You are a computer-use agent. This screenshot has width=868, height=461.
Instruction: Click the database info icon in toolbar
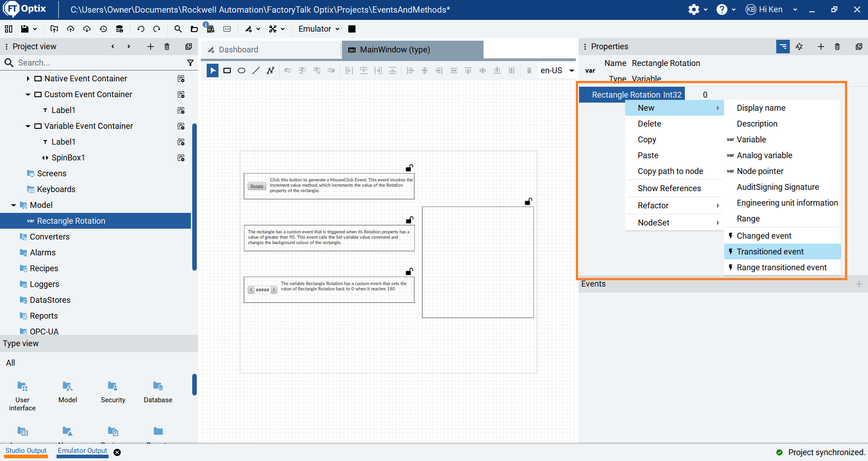[x=119, y=29]
